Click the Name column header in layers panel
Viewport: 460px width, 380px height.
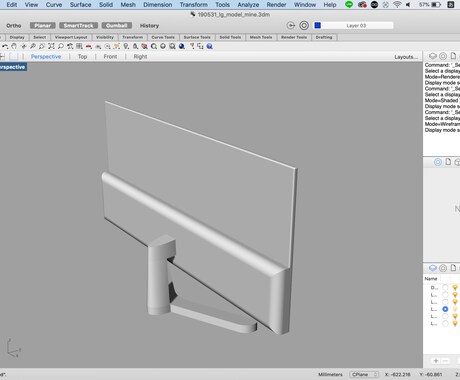(431, 279)
